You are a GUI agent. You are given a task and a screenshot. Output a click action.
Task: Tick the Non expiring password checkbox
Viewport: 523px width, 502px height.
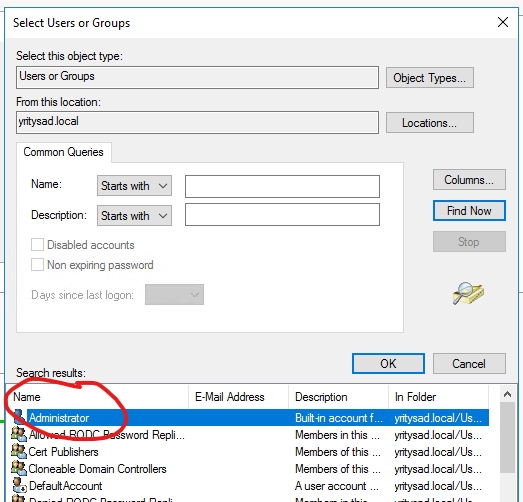[37, 265]
